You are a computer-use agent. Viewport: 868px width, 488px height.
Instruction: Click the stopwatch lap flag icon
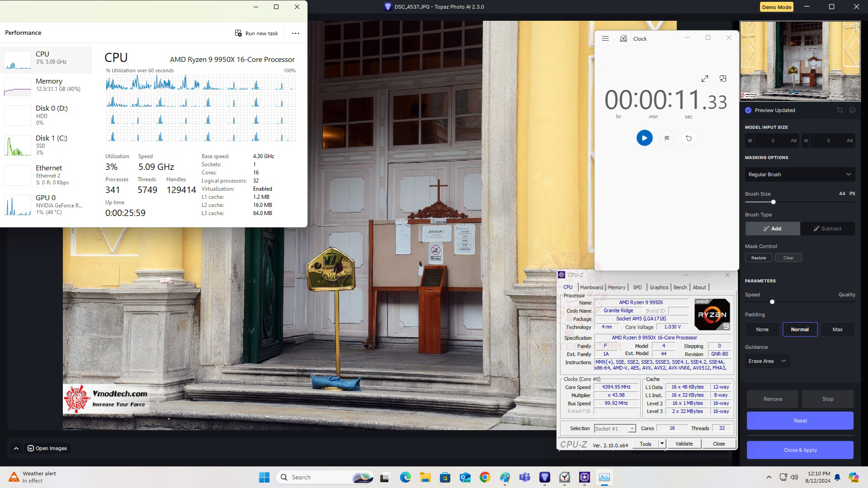(667, 138)
